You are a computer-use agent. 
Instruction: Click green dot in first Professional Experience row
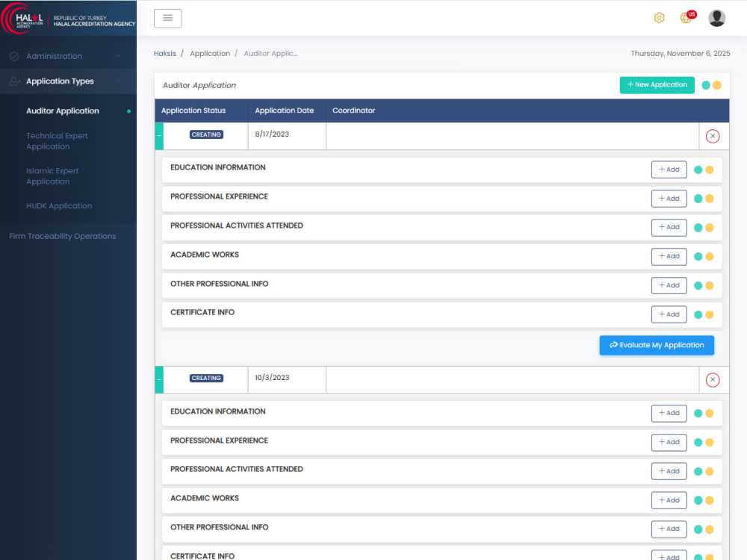tap(698, 199)
